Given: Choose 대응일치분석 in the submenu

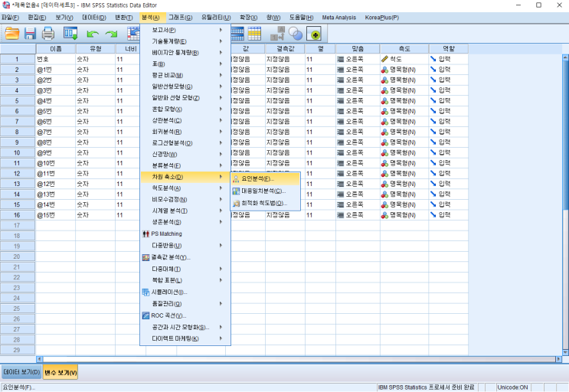Looking at the screenshot, I should (265, 191).
